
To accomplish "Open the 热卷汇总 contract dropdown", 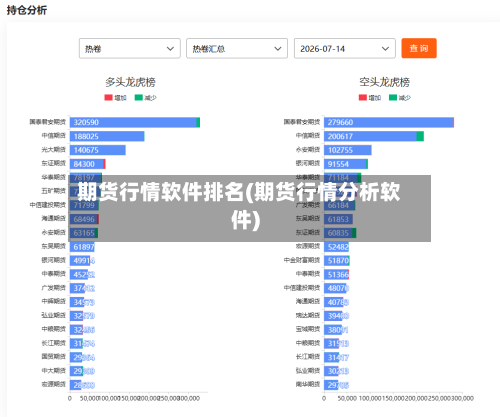I will coord(237,49).
